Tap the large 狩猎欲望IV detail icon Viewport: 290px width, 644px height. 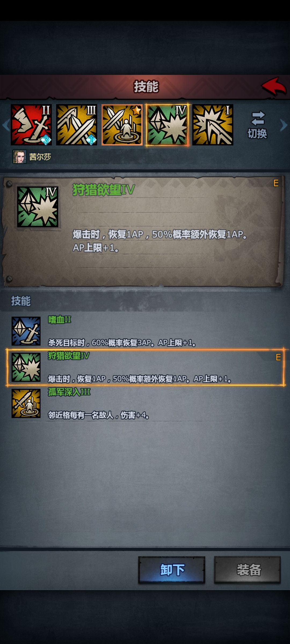[38, 207]
